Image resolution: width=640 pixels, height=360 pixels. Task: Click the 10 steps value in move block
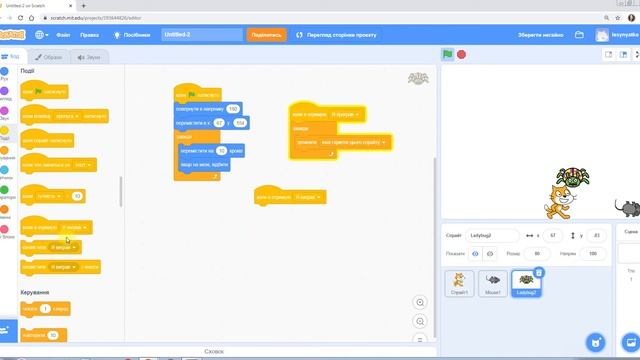(x=221, y=151)
